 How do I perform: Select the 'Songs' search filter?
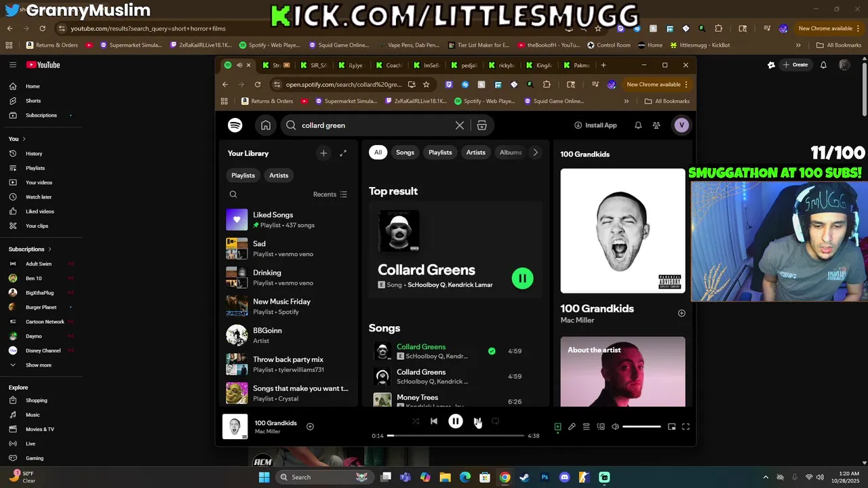pos(405,152)
